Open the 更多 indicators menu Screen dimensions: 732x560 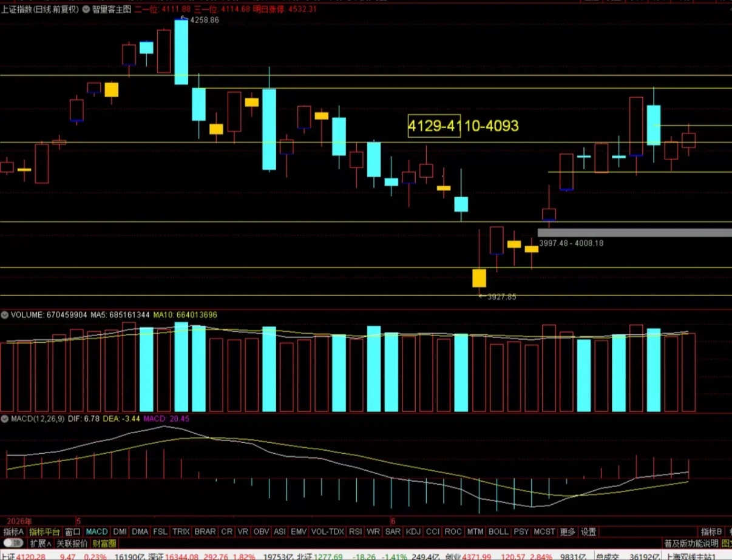click(568, 531)
